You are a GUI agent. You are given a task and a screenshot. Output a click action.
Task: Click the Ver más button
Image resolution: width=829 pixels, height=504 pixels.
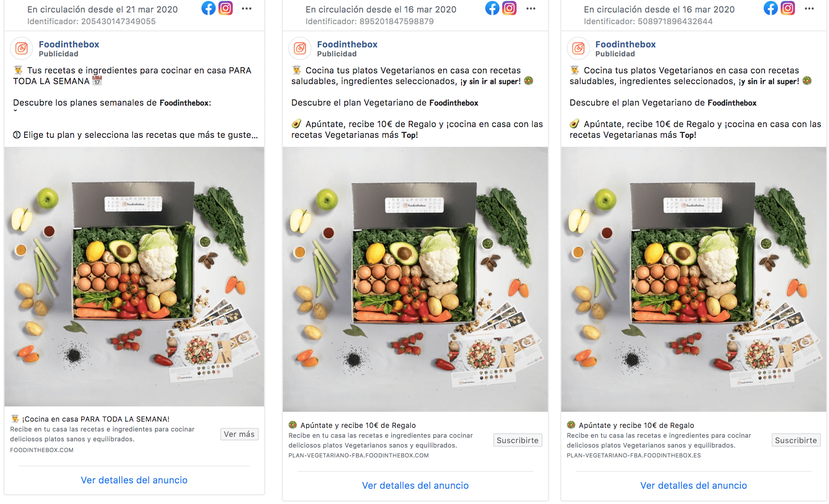(239, 434)
